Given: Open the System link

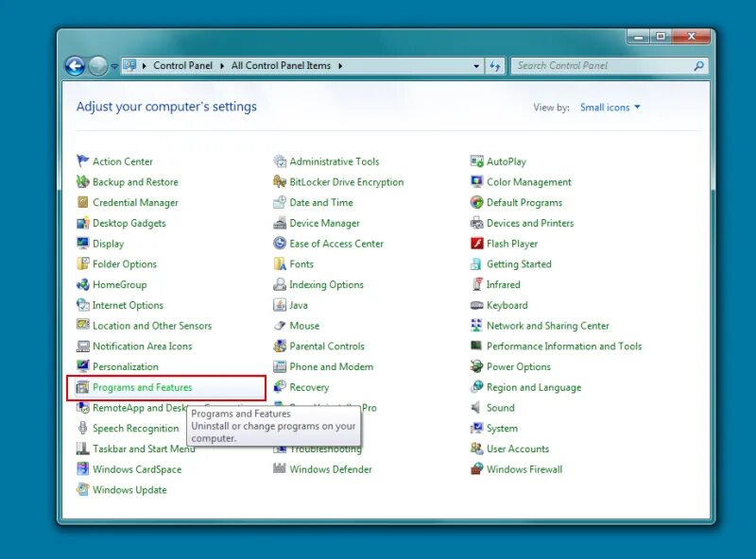Looking at the screenshot, I should (x=502, y=429).
